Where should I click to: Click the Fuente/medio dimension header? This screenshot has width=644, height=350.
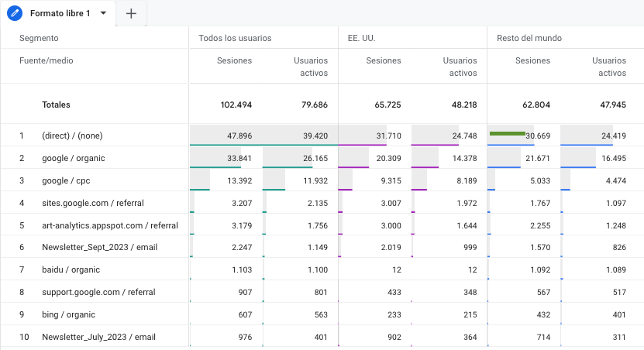point(46,60)
